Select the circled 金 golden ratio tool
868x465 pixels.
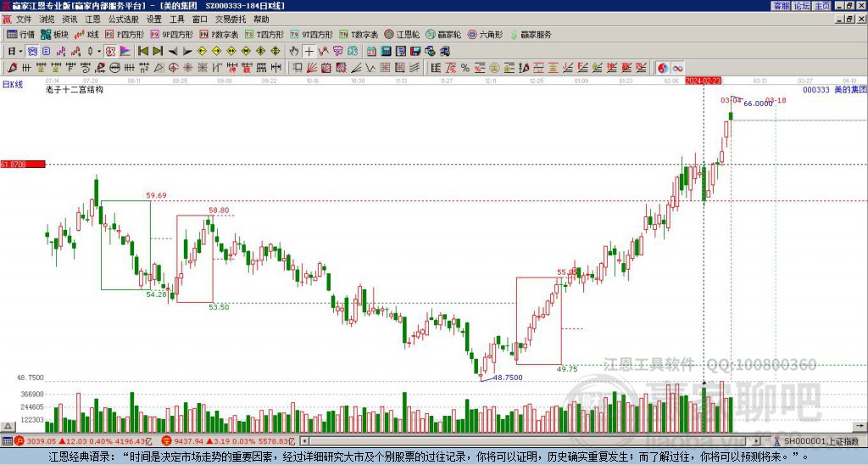pyautogui.click(x=494, y=68)
